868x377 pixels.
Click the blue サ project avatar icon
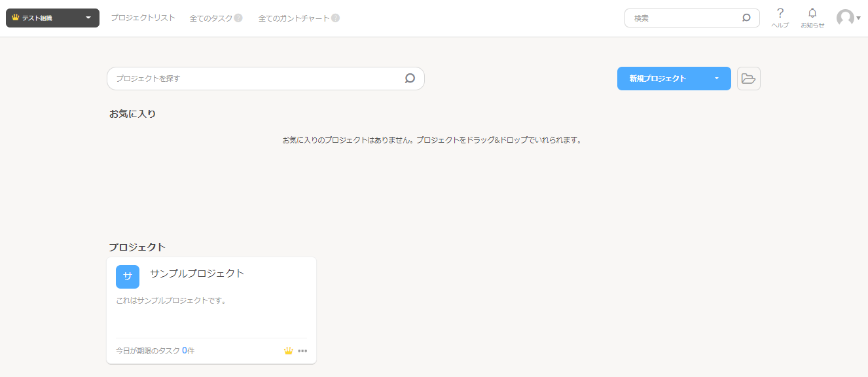128,276
